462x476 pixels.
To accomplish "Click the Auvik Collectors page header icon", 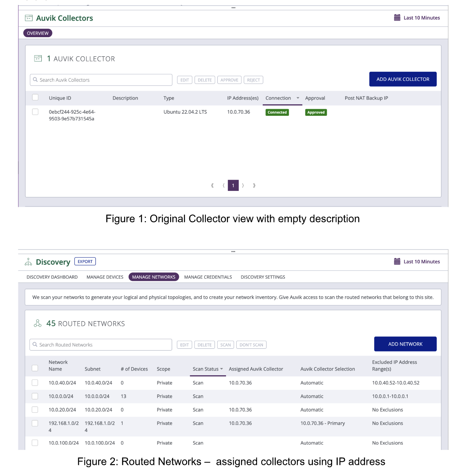I will click(x=29, y=18).
